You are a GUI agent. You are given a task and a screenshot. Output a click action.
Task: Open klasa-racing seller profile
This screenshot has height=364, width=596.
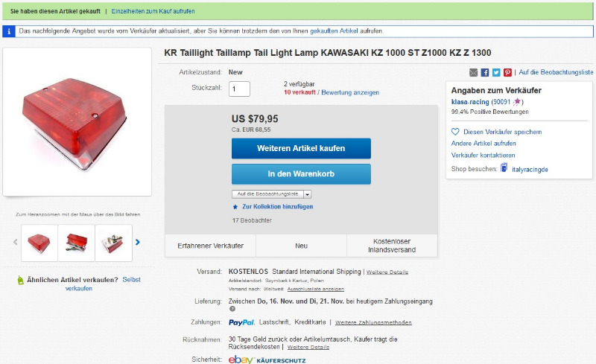[470, 101]
